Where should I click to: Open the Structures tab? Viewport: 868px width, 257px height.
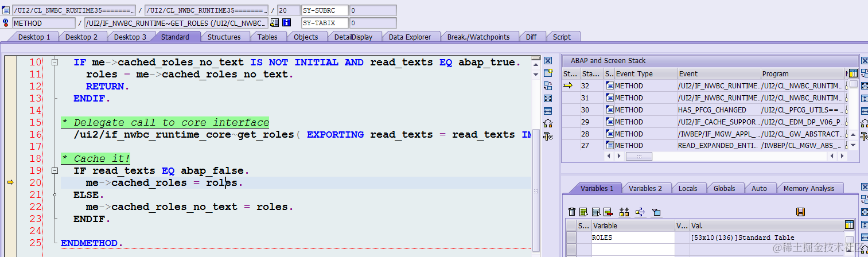tap(224, 37)
